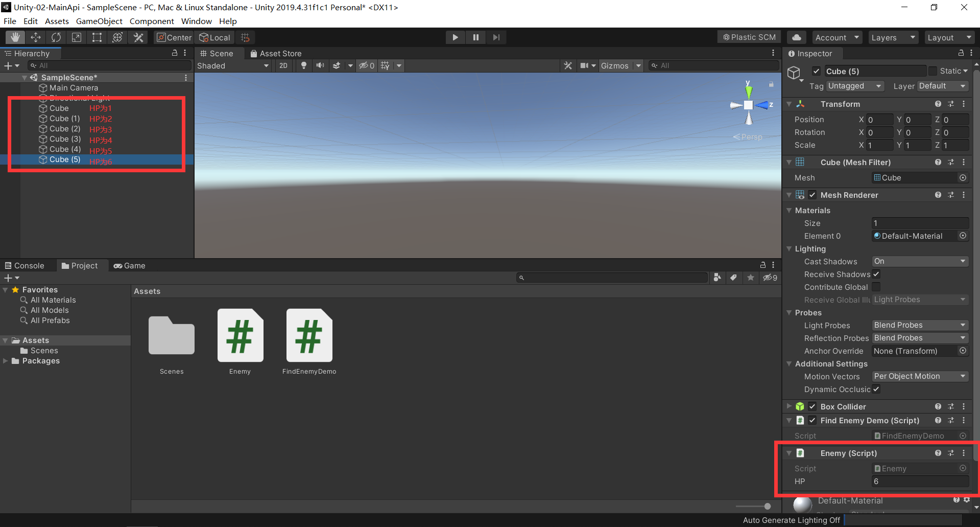
Task: Open the Account dropdown button
Action: coord(836,37)
